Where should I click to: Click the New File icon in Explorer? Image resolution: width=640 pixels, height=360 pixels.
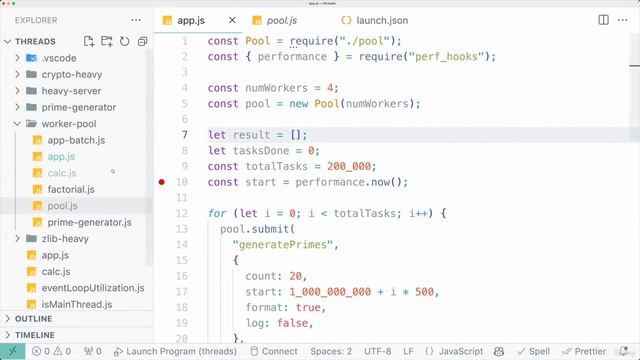[89, 41]
